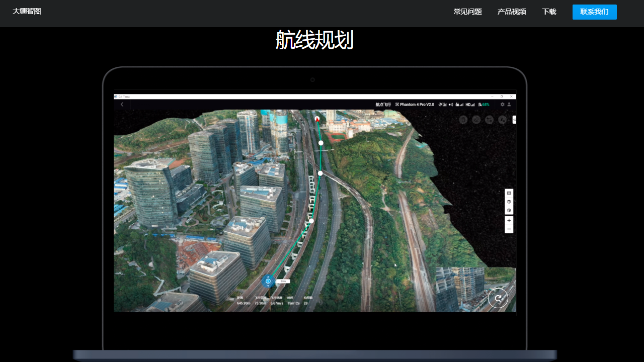This screenshot has width=644, height=362.
Task: Click the 3D cube view icon
Action: coord(509,202)
